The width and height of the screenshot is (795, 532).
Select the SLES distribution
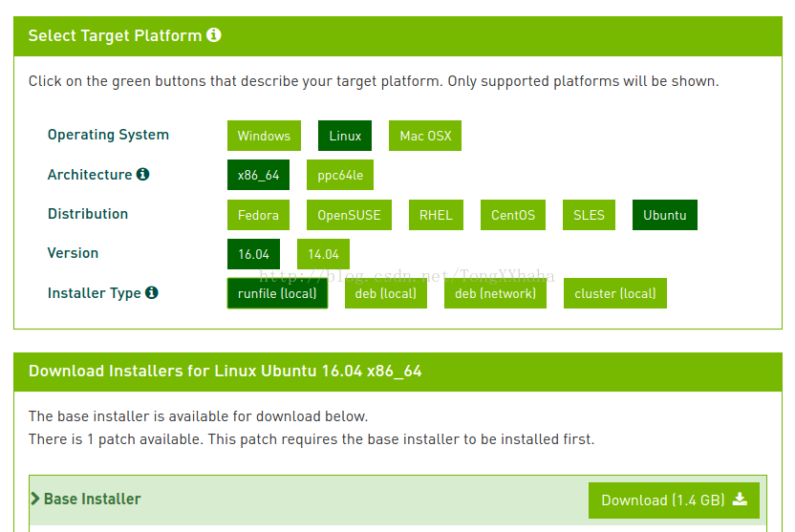(x=590, y=215)
